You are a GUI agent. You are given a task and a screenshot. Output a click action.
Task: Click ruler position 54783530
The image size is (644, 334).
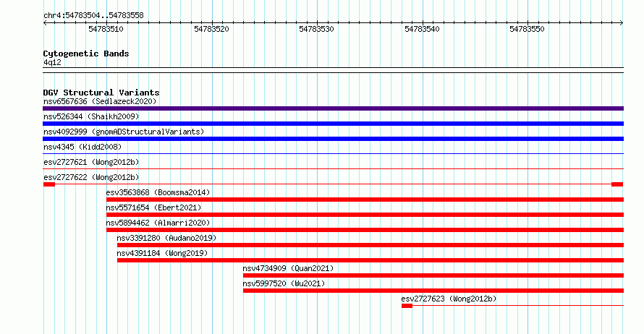click(317, 29)
